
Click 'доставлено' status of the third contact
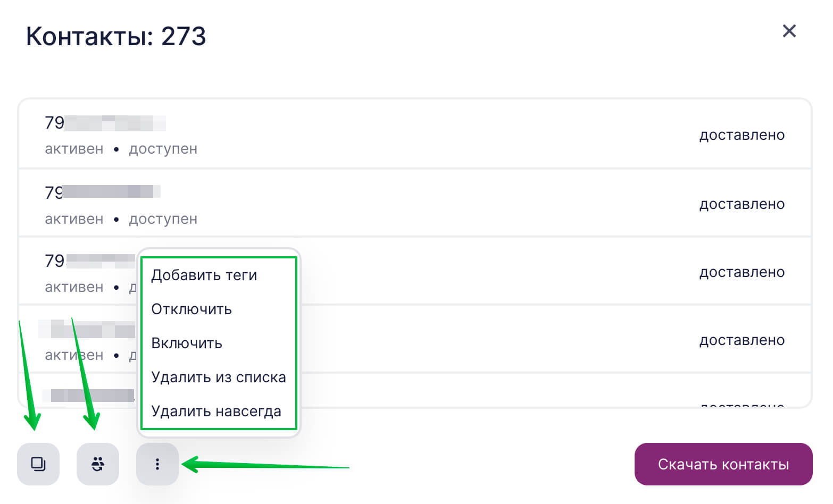click(x=742, y=272)
